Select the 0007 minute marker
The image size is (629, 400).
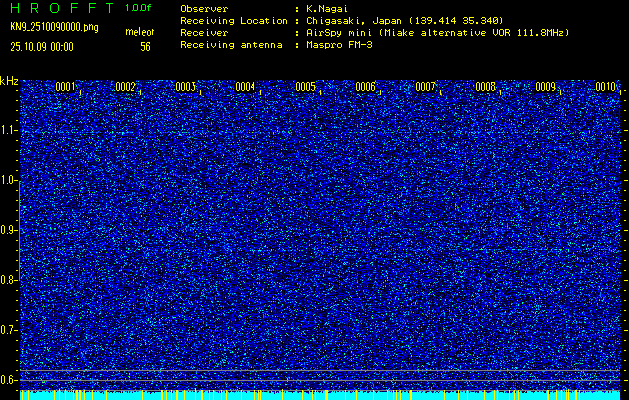[426, 87]
